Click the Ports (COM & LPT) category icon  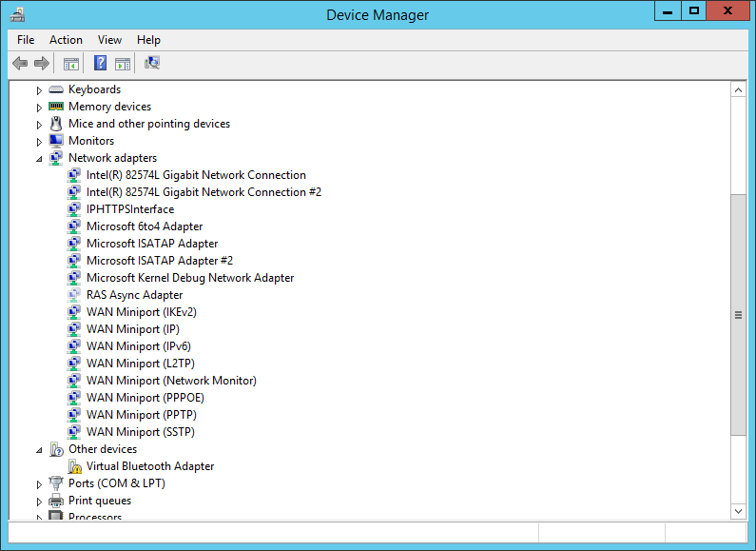click(56, 483)
